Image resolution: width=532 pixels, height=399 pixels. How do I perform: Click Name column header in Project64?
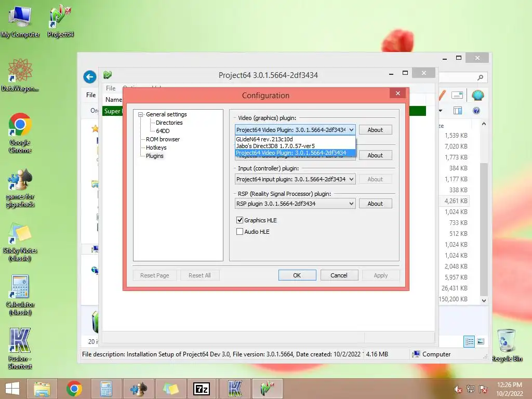(113, 100)
